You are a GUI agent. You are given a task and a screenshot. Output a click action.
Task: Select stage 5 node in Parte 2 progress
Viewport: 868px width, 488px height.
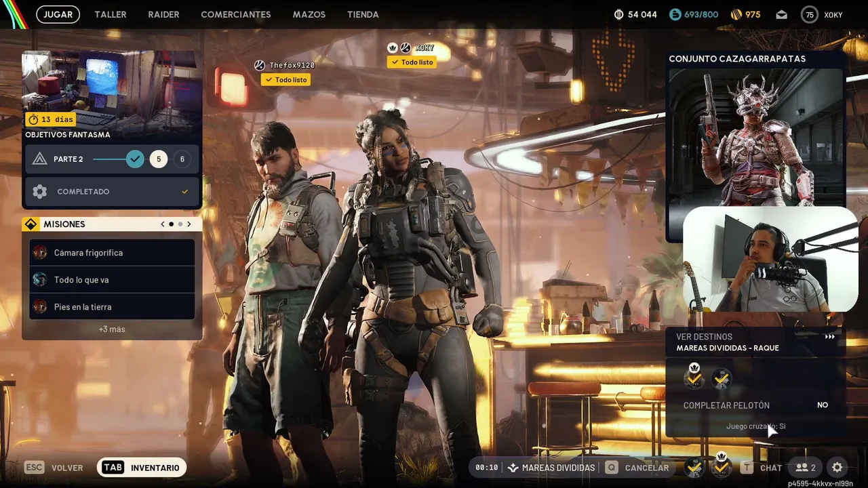pyautogui.click(x=159, y=159)
